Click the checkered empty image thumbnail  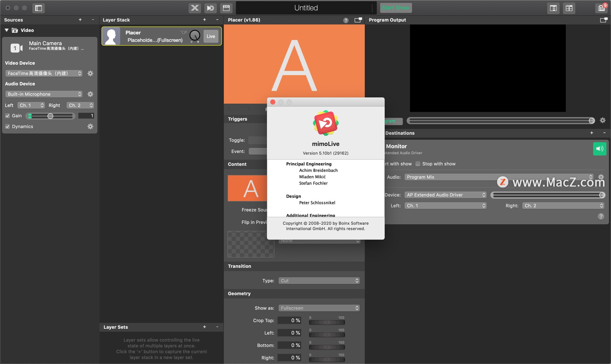pos(251,244)
